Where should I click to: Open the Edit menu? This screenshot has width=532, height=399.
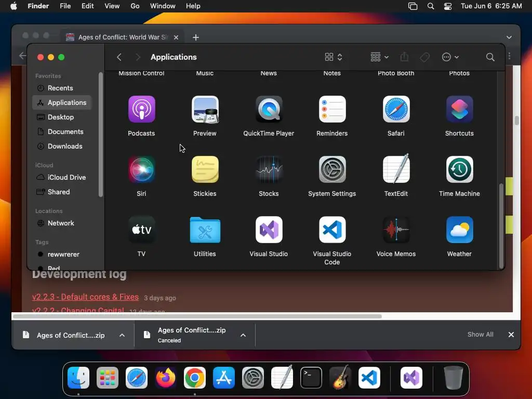(87, 6)
